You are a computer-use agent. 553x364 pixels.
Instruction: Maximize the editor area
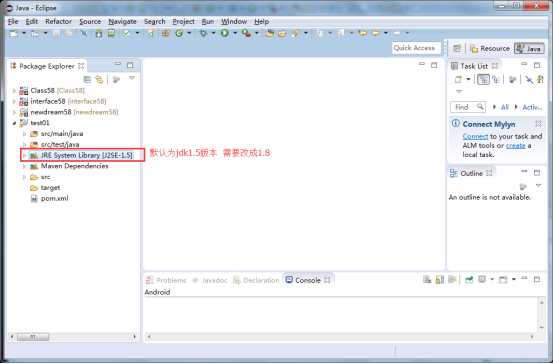point(434,65)
